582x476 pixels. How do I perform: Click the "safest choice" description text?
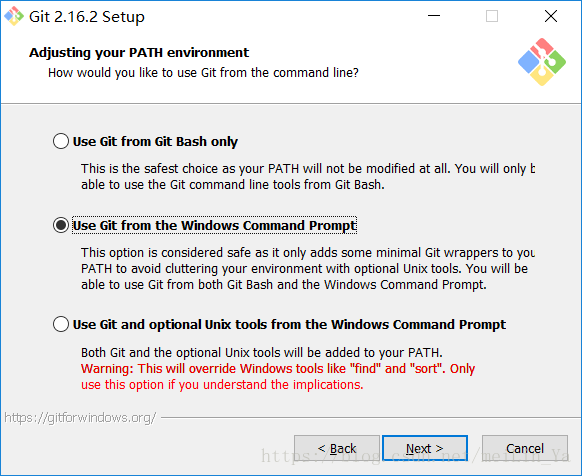coord(308,176)
